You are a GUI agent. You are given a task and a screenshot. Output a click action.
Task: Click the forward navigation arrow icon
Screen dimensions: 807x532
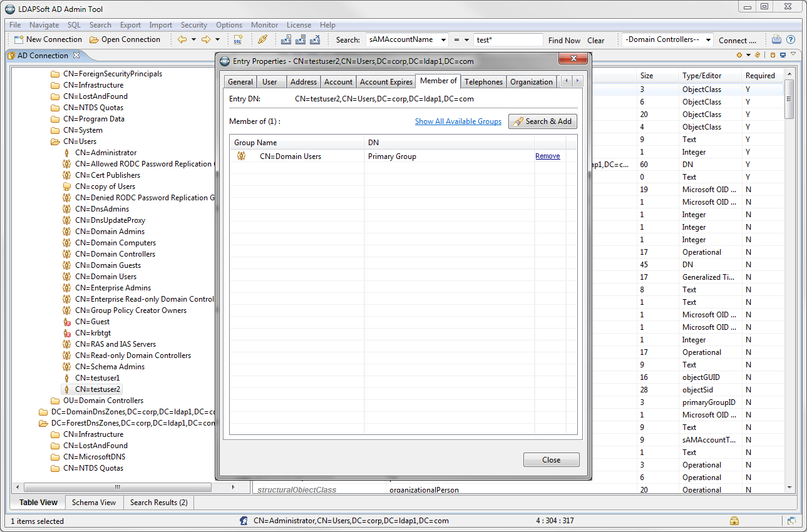click(205, 39)
